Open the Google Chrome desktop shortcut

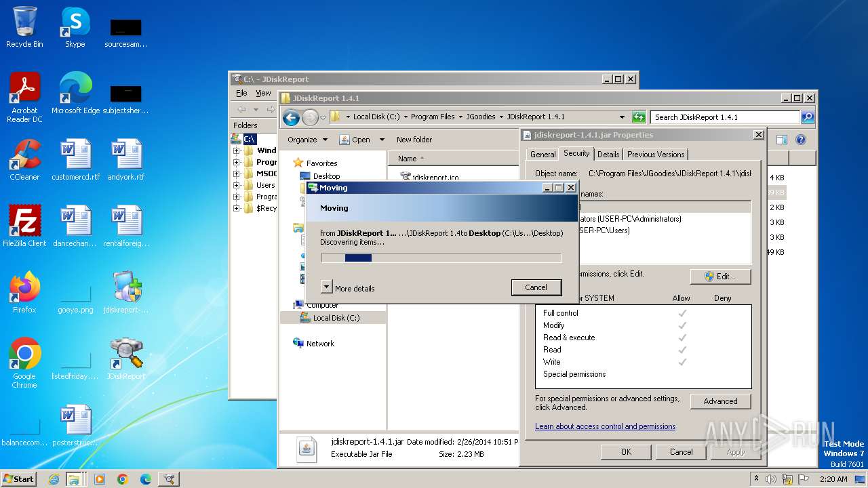24,363
